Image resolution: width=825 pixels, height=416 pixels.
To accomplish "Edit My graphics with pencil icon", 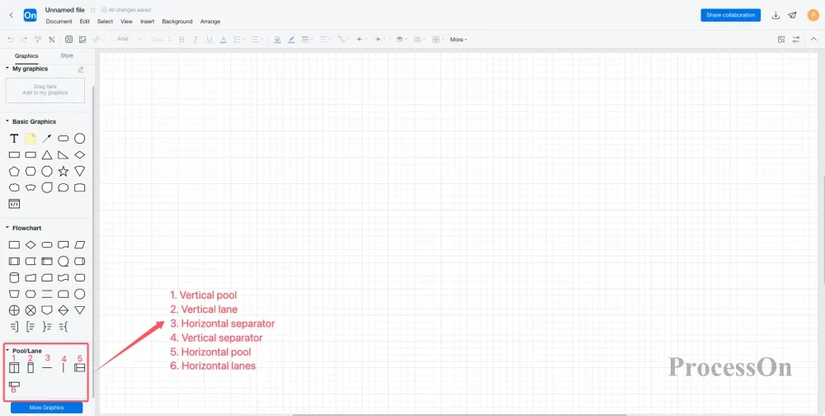I will click(81, 69).
